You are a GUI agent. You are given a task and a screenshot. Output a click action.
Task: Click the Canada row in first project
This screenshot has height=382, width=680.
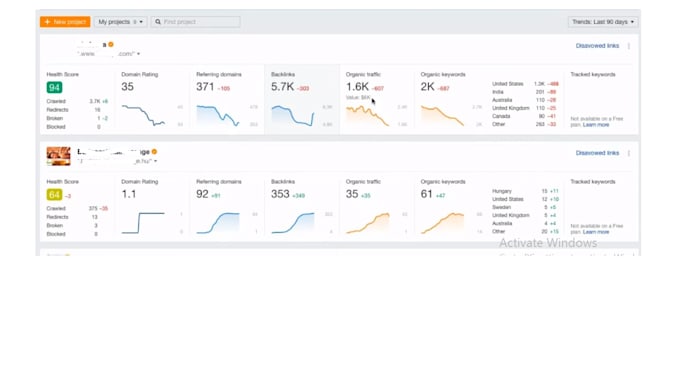pyautogui.click(x=525, y=116)
